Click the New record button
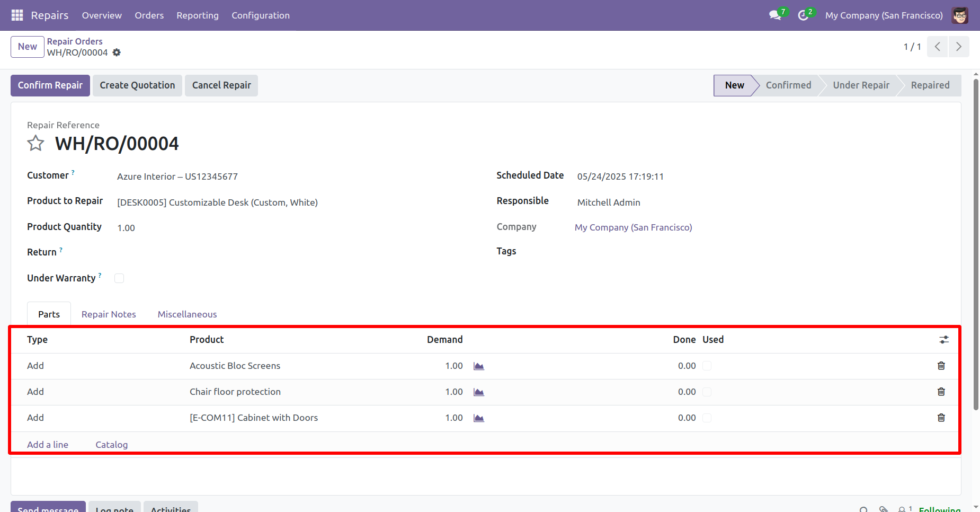This screenshot has width=980, height=512. pos(28,47)
